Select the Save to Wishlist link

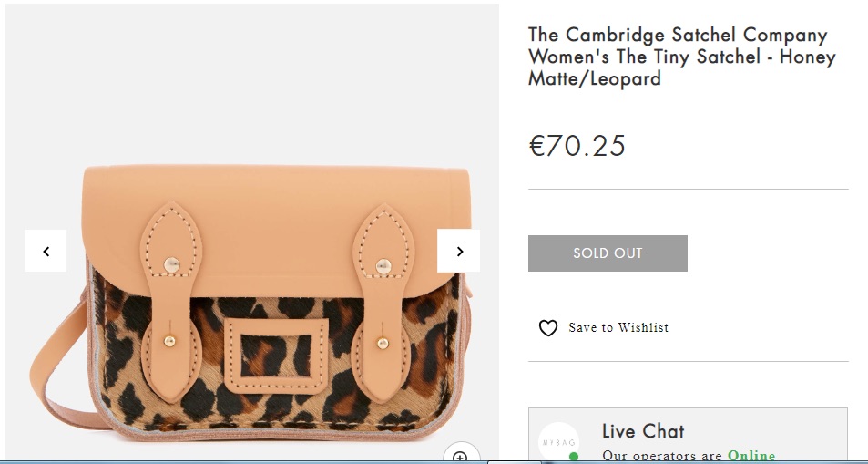[618, 327]
